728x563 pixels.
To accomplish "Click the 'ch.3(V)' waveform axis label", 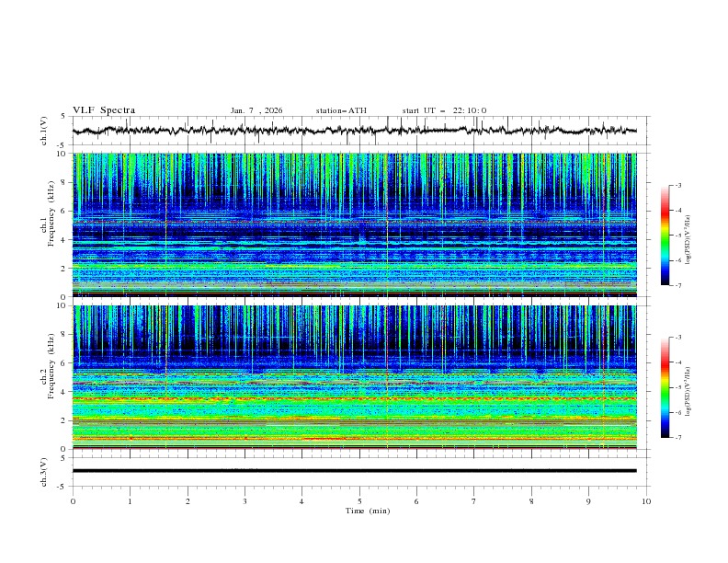I will tap(44, 472).
